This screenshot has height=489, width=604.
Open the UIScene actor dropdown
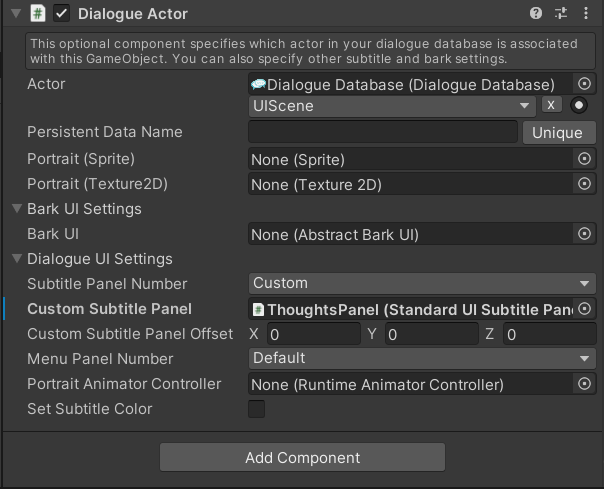pyautogui.click(x=392, y=106)
